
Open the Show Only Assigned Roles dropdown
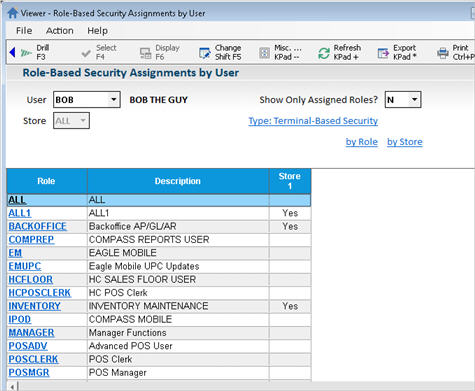[x=414, y=100]
